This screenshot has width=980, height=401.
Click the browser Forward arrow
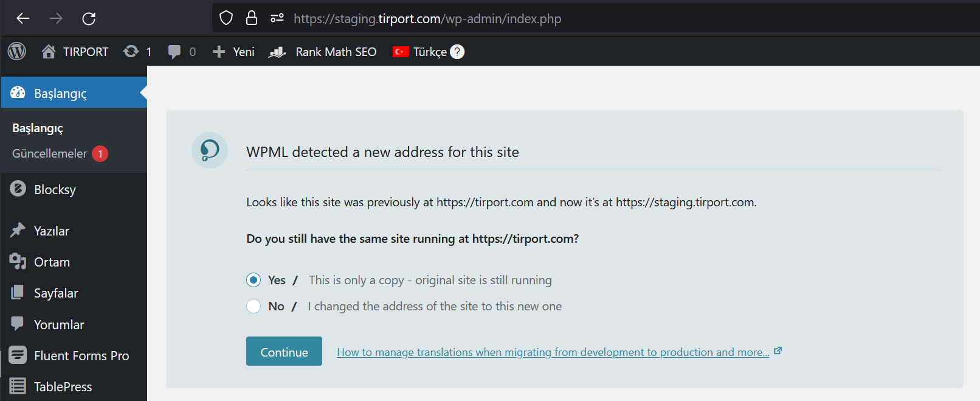point(56,18)
